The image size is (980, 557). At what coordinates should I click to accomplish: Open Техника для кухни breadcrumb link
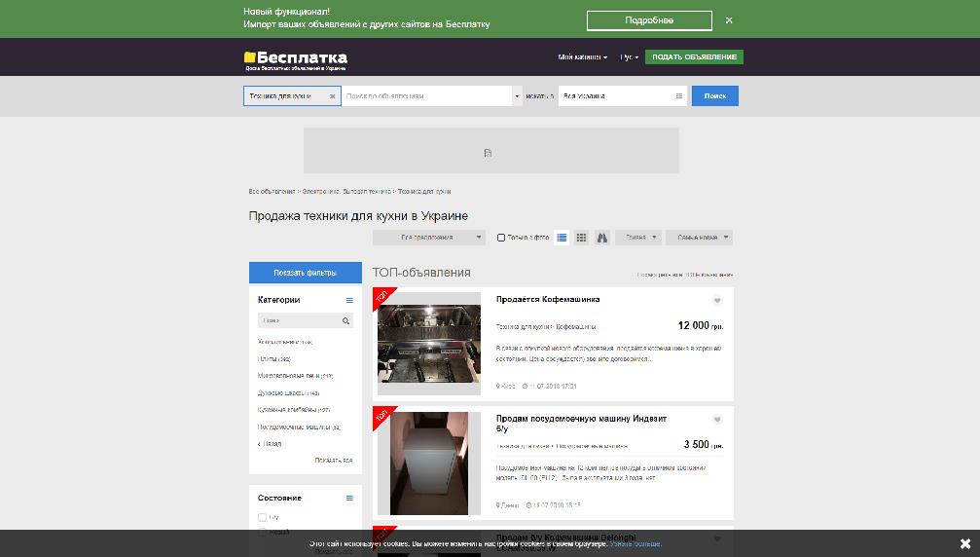click(x=424, y=191)
